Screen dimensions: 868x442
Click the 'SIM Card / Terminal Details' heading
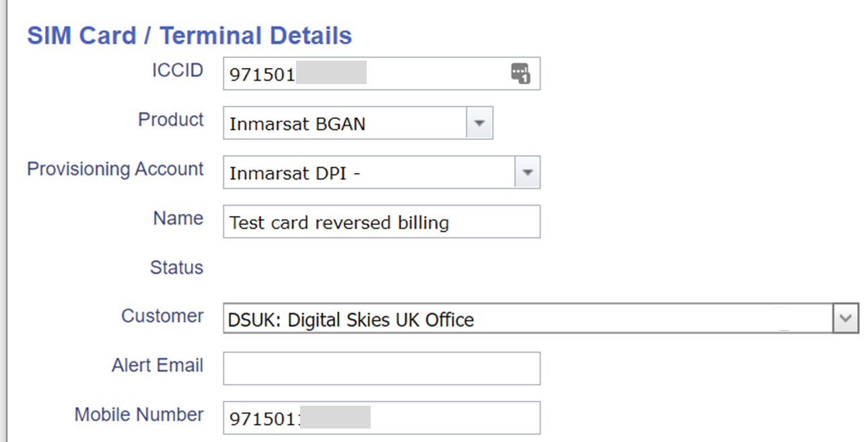pyautogui.click(x=189, y=36)
